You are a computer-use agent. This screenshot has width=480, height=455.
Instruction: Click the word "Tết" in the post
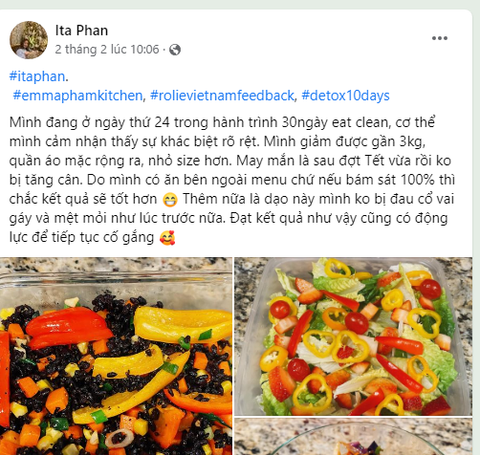click(374, 161)
